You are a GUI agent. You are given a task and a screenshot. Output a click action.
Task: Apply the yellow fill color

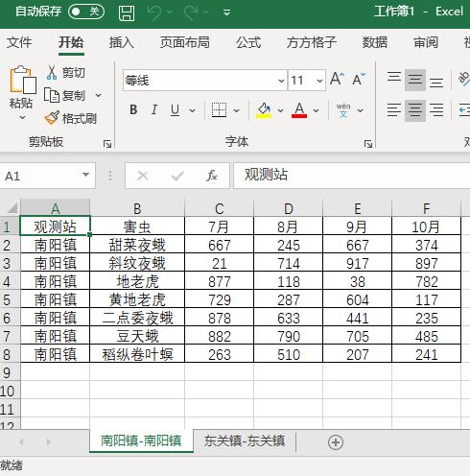(264, 110)
